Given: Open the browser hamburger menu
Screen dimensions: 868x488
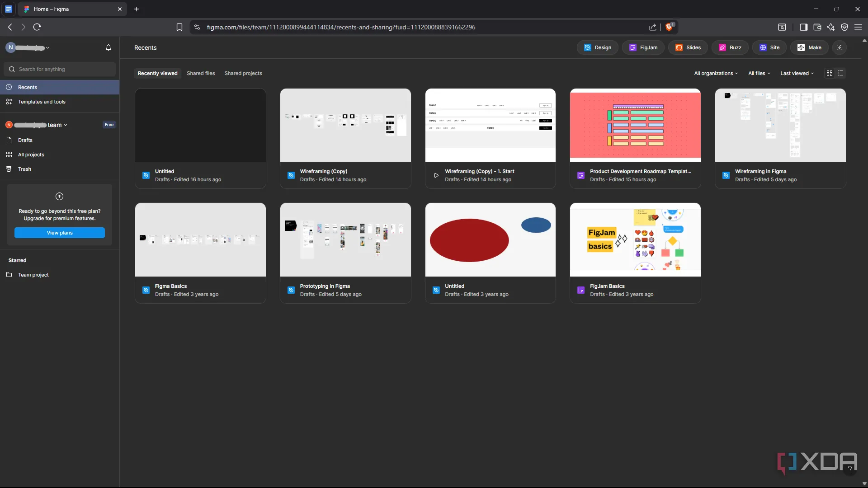Looking at the screenshot, I should click(x=858, y=27).
